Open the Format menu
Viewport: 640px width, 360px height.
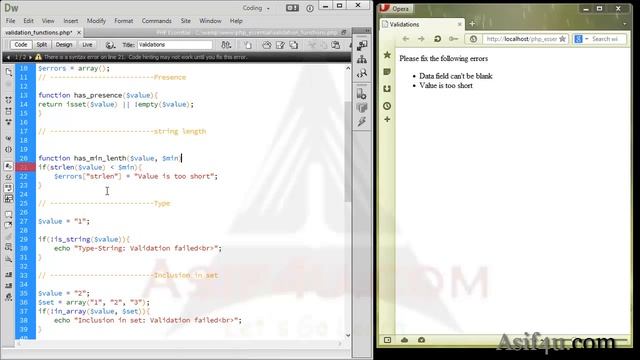click(123, 21)
